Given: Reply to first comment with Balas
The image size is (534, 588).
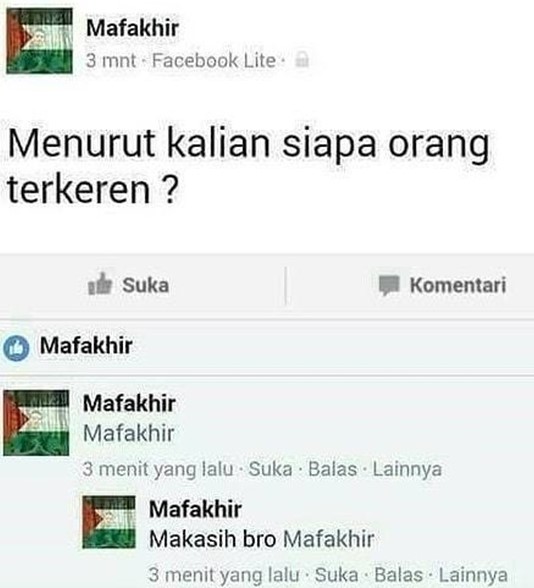Looking at the screenshot, I should (x=332, y=469).
